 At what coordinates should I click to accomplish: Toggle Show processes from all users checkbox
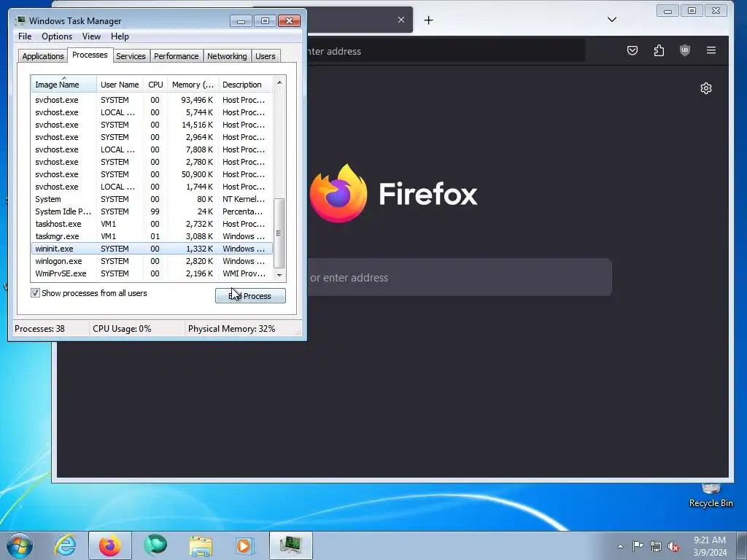point(35,293)
